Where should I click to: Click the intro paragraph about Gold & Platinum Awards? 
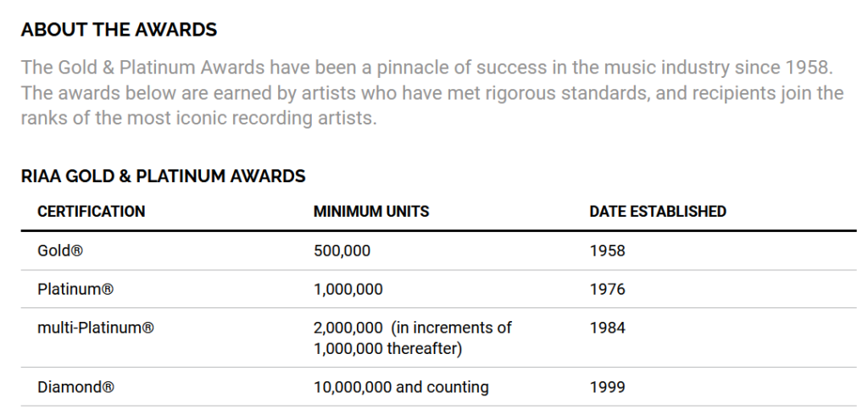pyautogui.click(x=432, y=92)
